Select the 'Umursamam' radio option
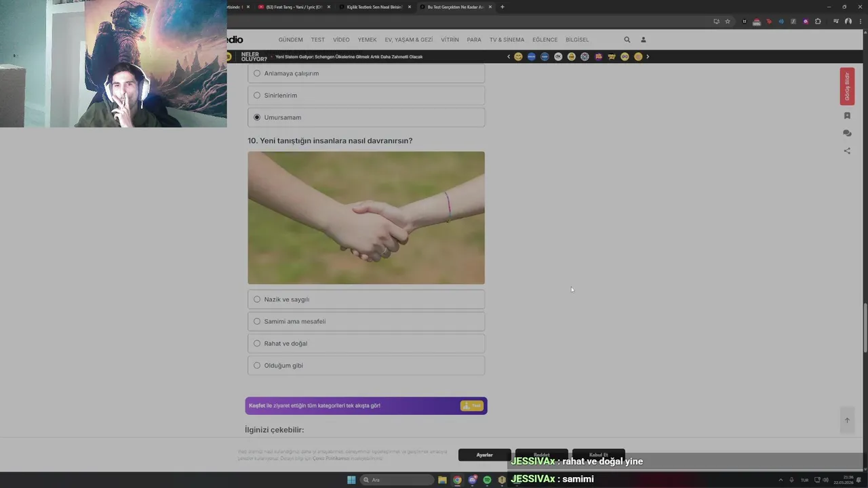Viewport: 868px width, 488px height. tap(366, 117)
